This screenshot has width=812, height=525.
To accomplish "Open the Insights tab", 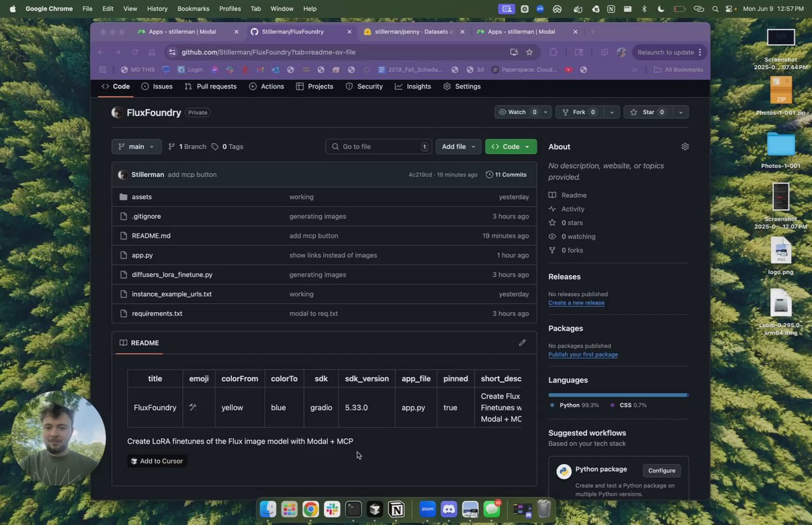I will point(413,86).
